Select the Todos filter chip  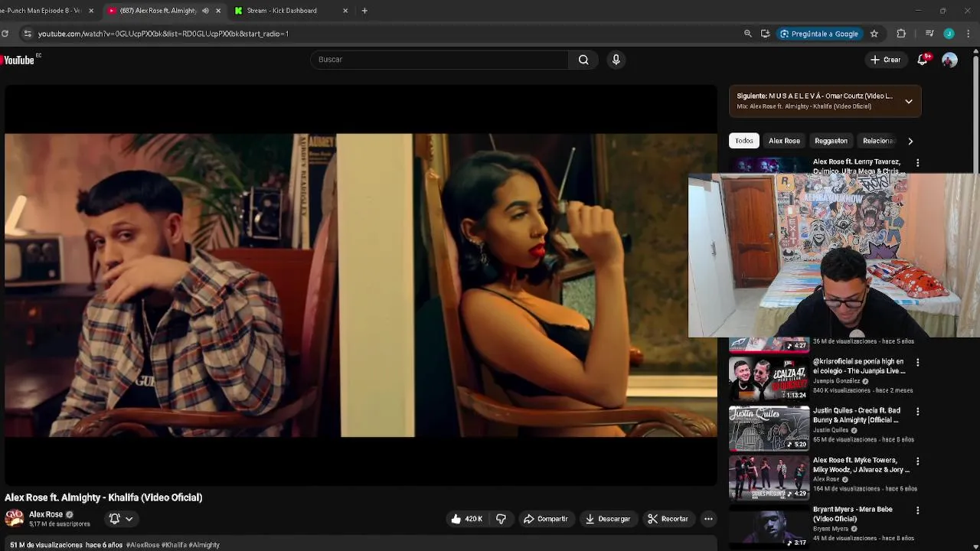point(744,141)
